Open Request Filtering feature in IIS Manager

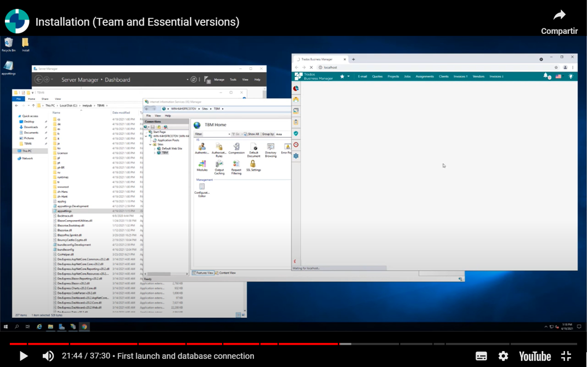tap(236, 167)
